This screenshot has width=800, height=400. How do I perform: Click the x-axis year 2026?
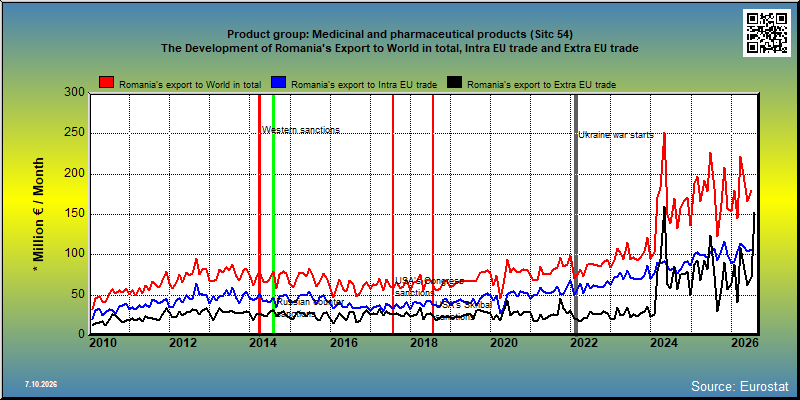click(743, 343)
